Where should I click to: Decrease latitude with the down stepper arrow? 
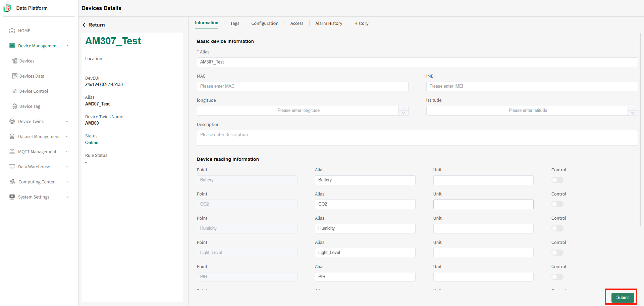(x=633, y=113)
